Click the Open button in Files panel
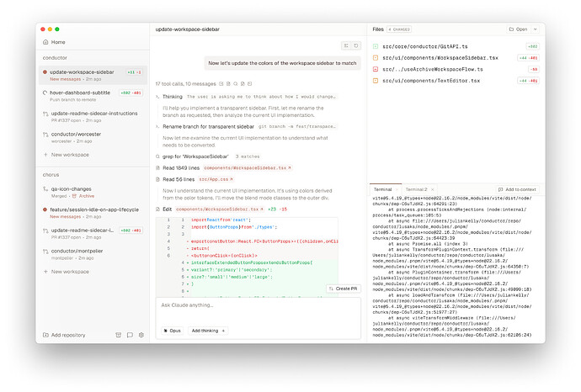 519,29
